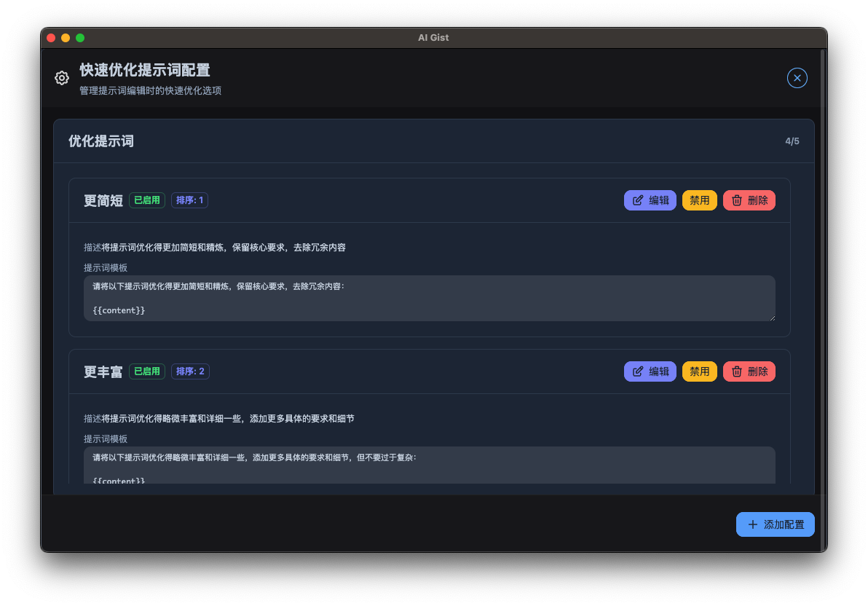Select the pencil edit icon on 更丰富 card
Image resolution: width=868 pixels, height=606 pixels.
point(639,371)
